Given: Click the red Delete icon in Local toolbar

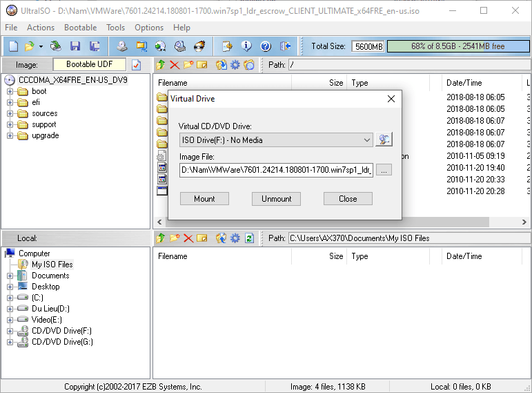Looking at the screenshot, I should point(188,238).
